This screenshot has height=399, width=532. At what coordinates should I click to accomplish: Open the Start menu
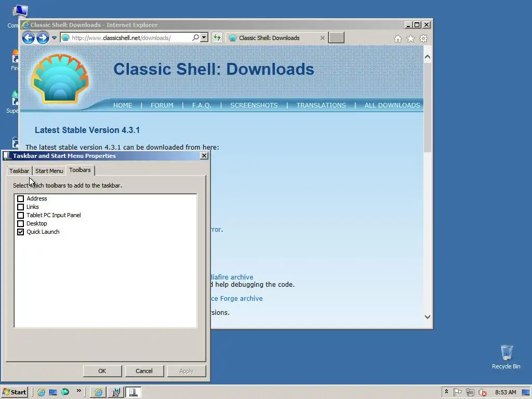pos(14,392)
